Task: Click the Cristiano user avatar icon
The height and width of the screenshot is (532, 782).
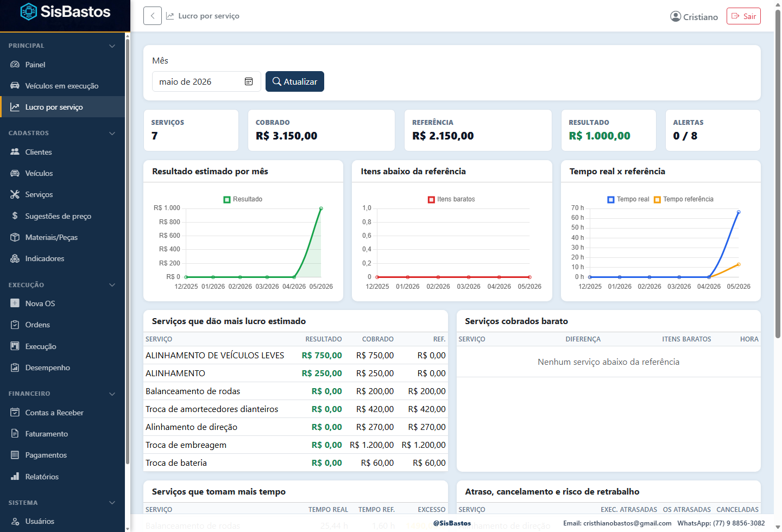Action: (676, 16)
